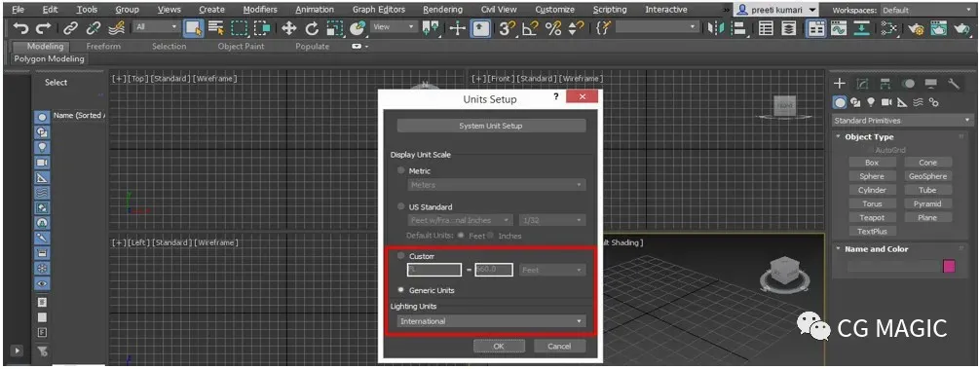
Task: Activate the Select and Link tool
Action: [x=70, y=28]
